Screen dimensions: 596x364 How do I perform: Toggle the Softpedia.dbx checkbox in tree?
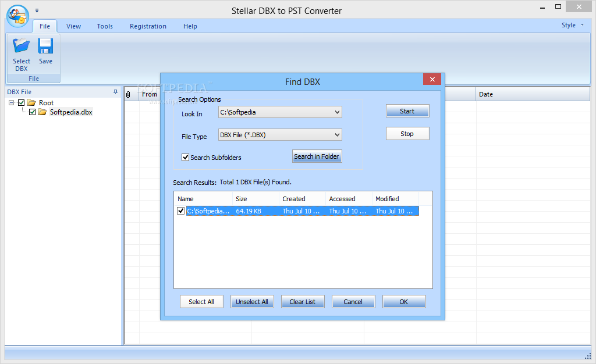(33, 112)
